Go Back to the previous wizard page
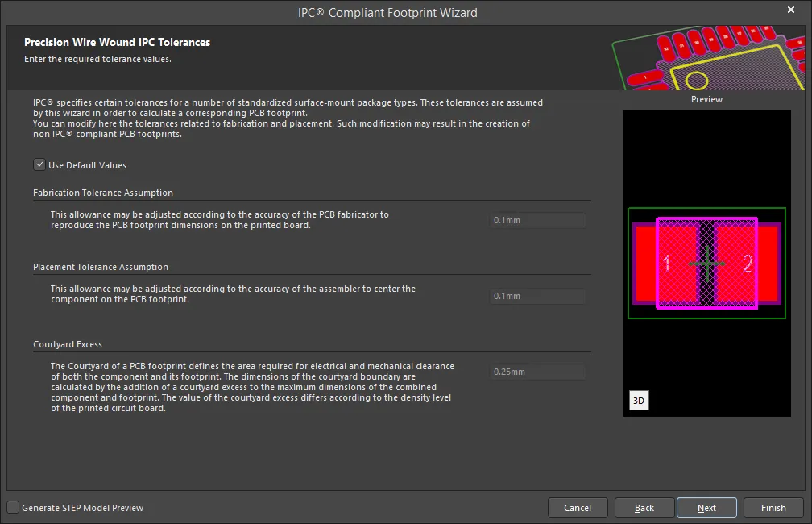Screen dimensions: 812x524 (644, 508)
